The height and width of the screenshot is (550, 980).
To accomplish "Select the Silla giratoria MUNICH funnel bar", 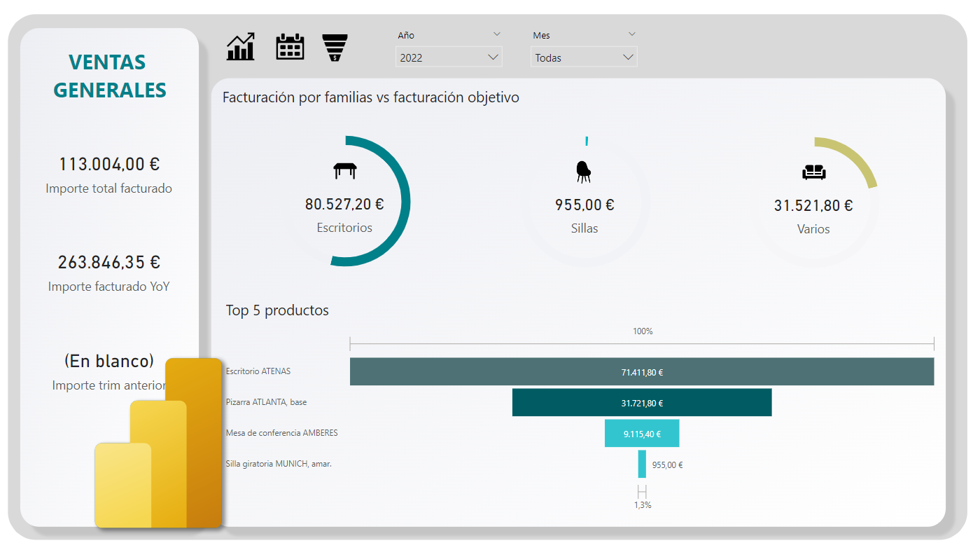I will (x=642, y=464).
